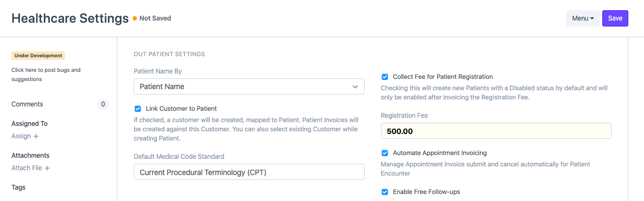Image resolution: width=644 pixels, height=201 pixels.
Task: Click the Menu caret arrow icon
Action: coord(592,19)
